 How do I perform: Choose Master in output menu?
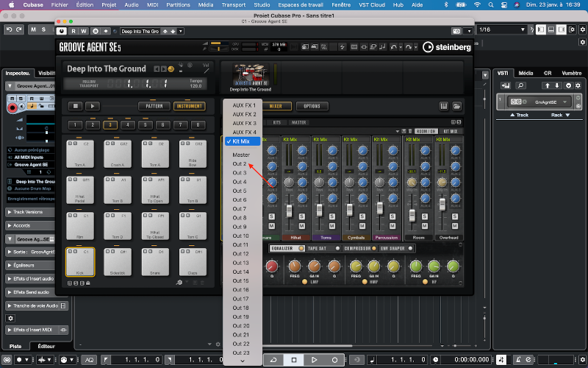tap(243, 155)
